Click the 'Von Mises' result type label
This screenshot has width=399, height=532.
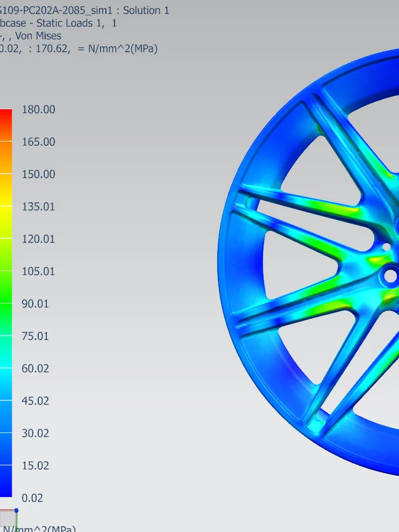[x=38, y=36]
